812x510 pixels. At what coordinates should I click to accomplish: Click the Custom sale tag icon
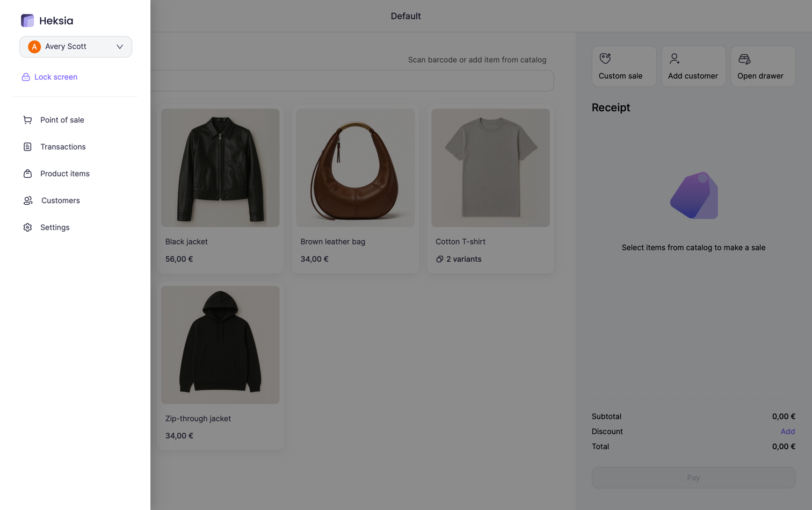605,59
